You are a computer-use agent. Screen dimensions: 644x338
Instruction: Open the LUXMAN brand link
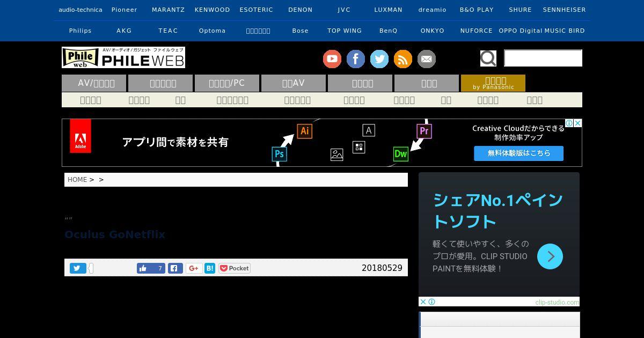point(389,10)
